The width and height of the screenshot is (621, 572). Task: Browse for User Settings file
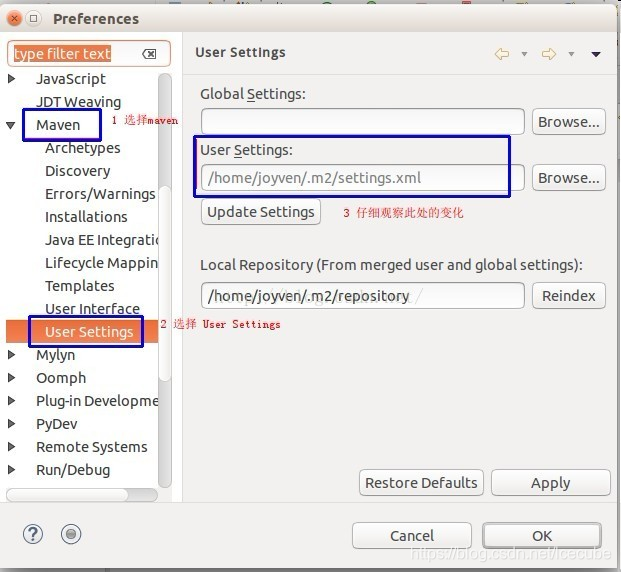[568, 177]
